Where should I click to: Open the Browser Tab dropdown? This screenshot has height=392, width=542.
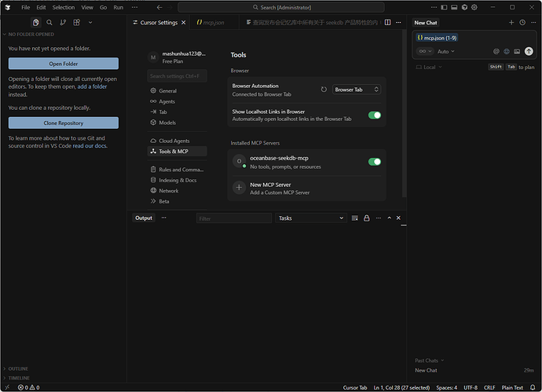tap(357, 90)
